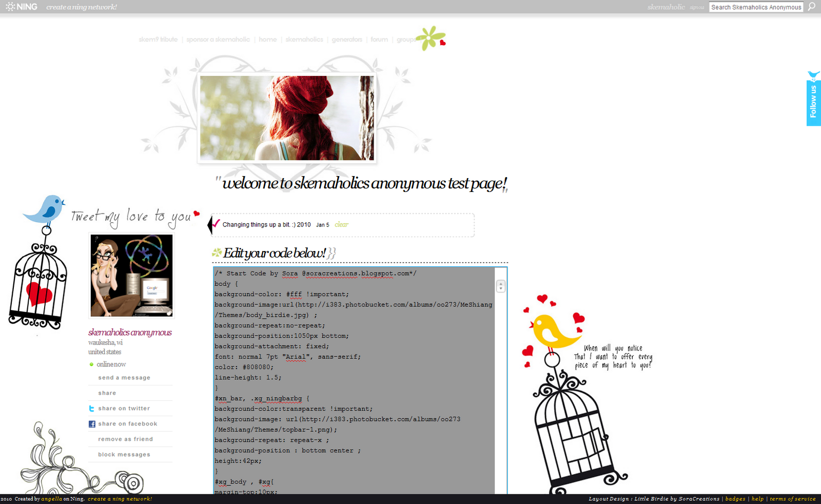The width and height of the screenshot is (821, 504).
Task: Click the 'united states' country text
Action: click(x=105, y=352)
